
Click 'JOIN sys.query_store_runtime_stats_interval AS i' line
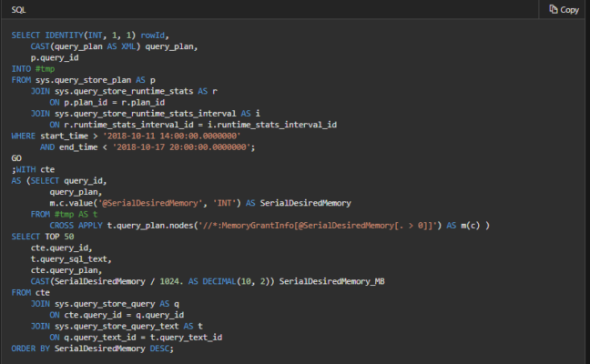(x=146, y=114)
